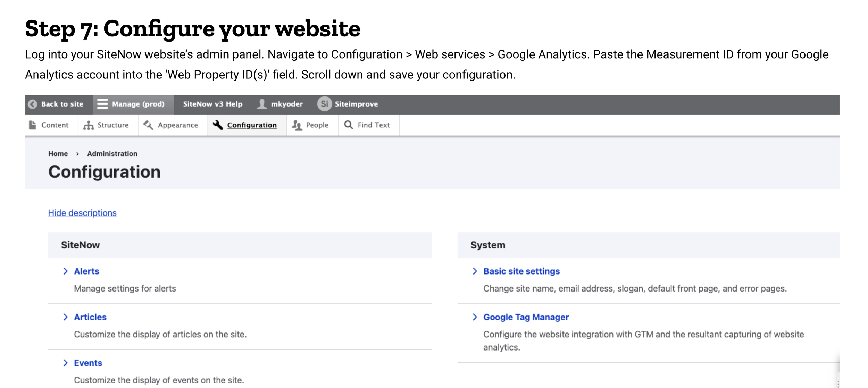Click the Configuration page title
The height and width of the screenshot is (388, 868).
(104, 172)
